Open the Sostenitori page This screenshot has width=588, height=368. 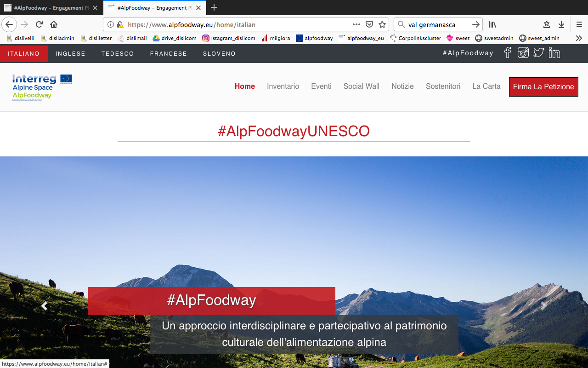click(x=443, y=86)
